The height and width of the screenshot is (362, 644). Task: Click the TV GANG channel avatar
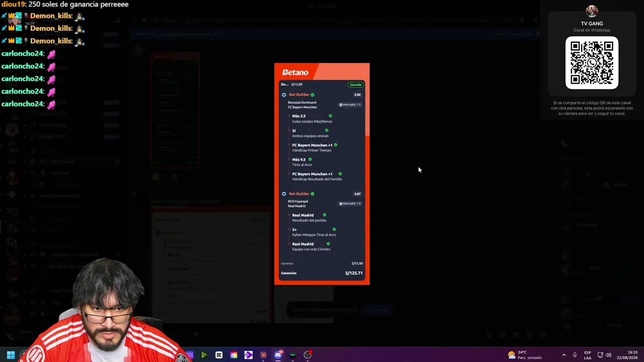592,11
